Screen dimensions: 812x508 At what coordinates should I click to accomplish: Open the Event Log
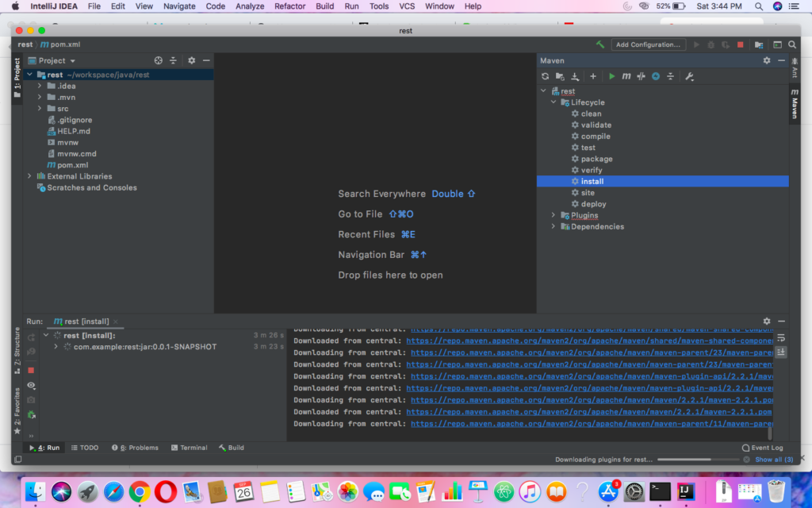pos(762,448)
